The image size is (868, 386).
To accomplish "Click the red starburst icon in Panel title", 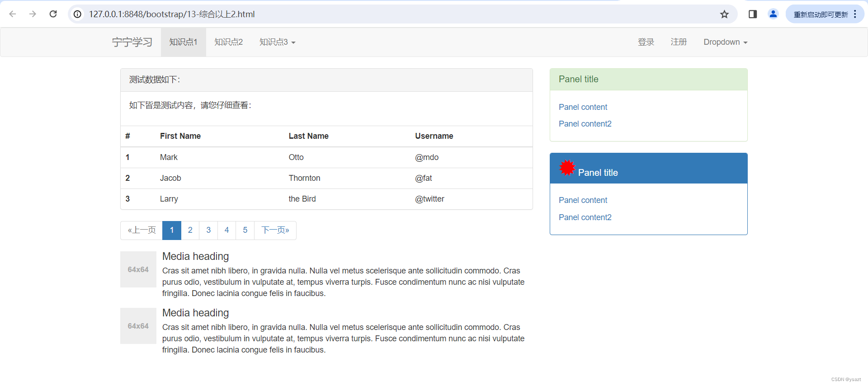I will 567,168.
